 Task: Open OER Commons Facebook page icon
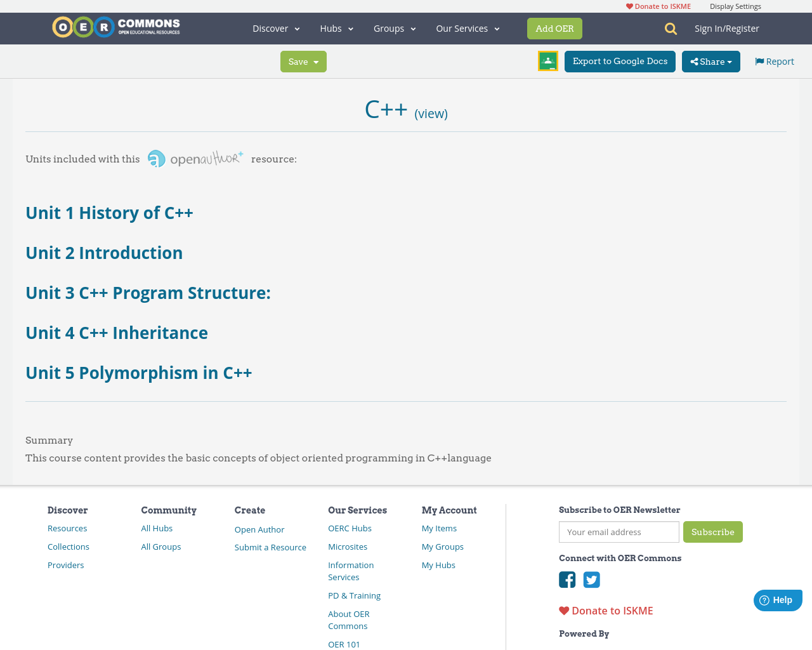click(566, 579)
